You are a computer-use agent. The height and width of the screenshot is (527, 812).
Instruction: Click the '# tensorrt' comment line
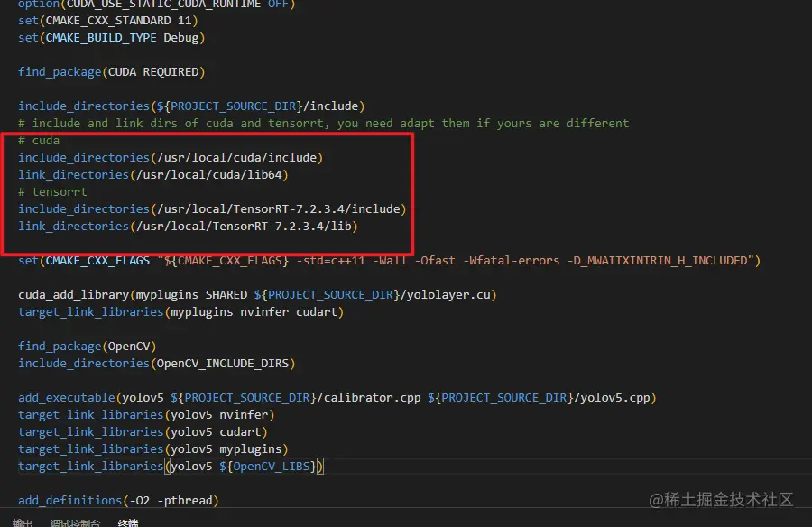pos(53,191)
